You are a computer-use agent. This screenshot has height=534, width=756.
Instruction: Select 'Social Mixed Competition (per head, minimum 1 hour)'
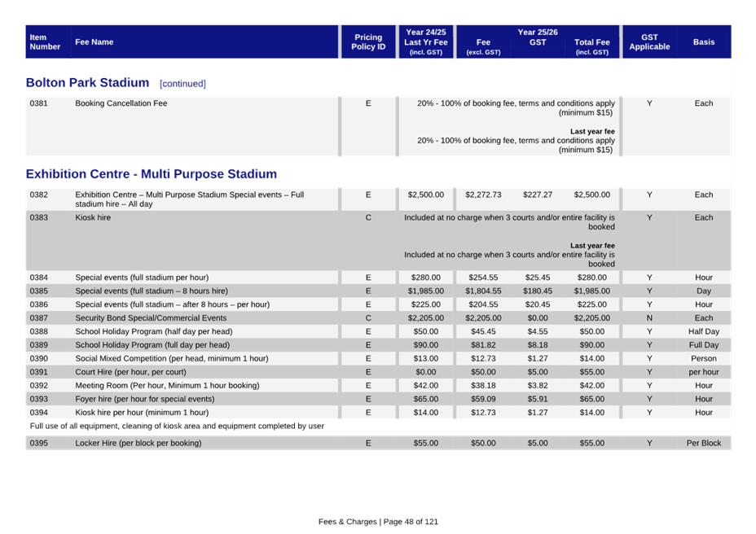point(172,358)
